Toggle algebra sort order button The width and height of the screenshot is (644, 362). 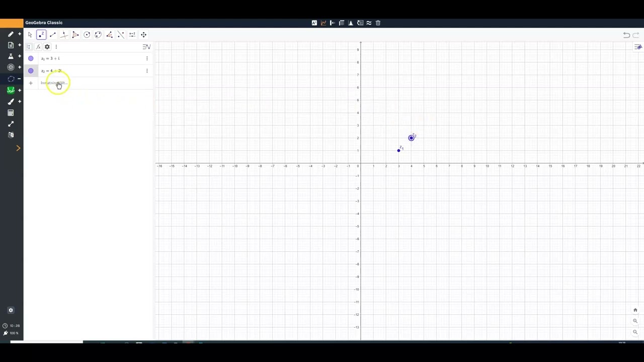[x=29, y=47]
